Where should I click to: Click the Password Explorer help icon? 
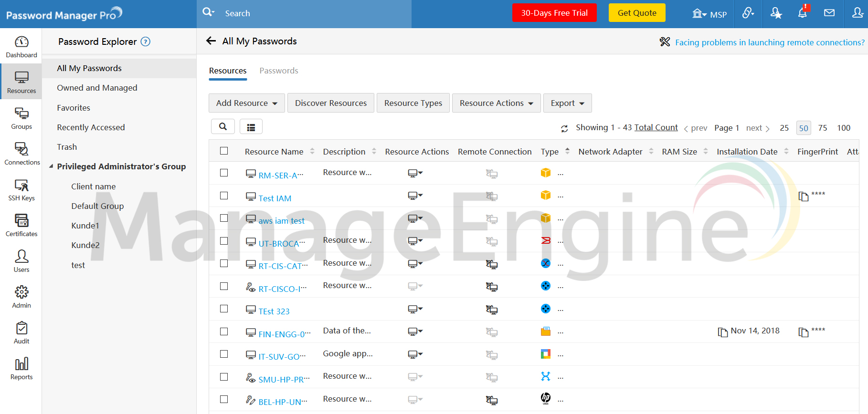(146, 41)
